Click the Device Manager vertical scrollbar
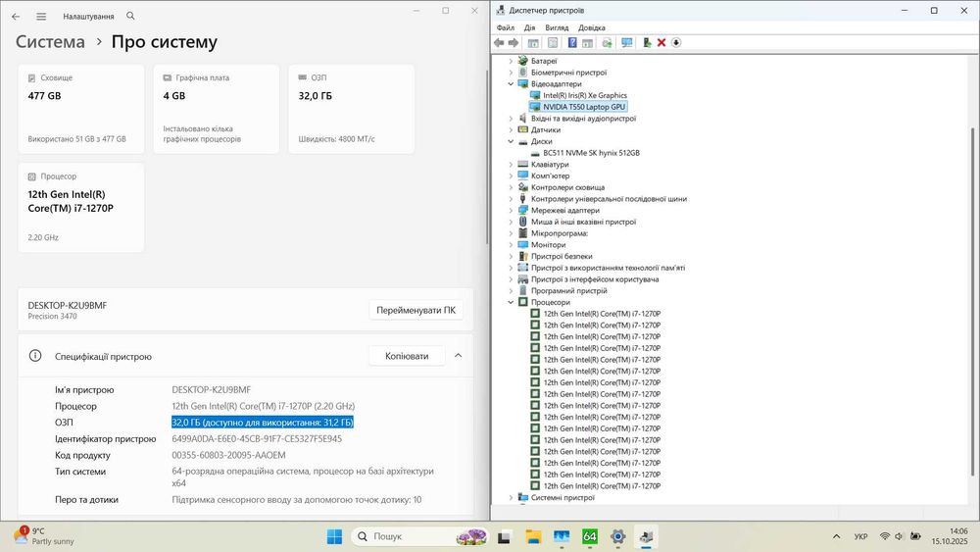980x552 pixels. (x=972, y=300)
